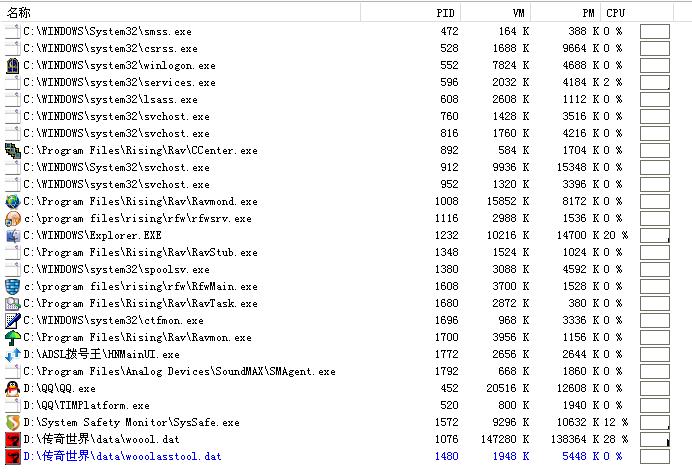692x476 pixels.
Task: Select the smss.exe process path
Action: pos(107,32)
